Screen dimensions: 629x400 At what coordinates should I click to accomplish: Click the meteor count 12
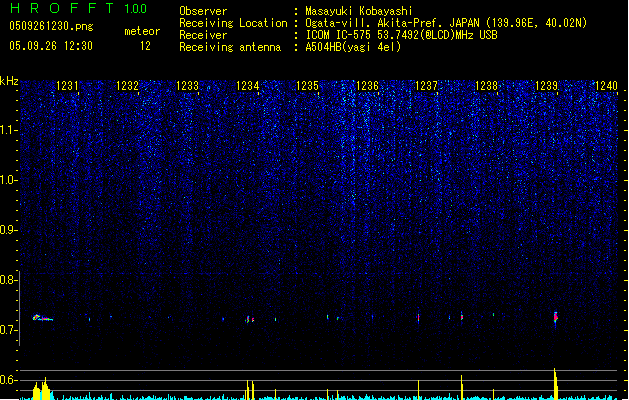pyautogui.click(x=145, y=46)
